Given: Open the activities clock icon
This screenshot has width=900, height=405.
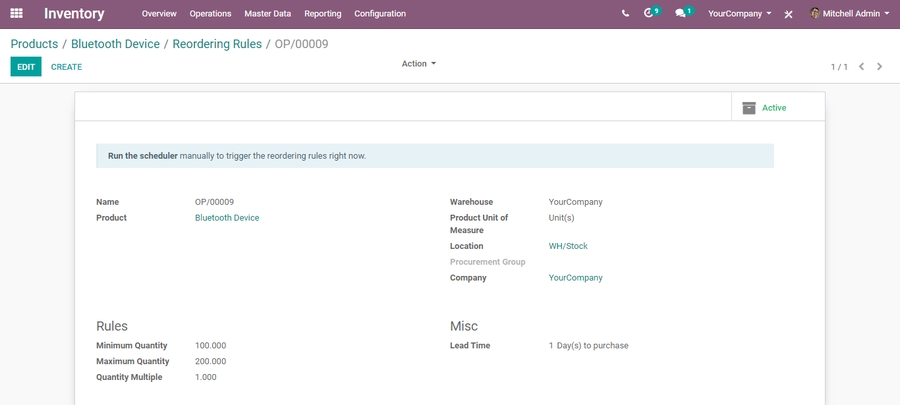Looking at the screenshot, I should point(651,14).
